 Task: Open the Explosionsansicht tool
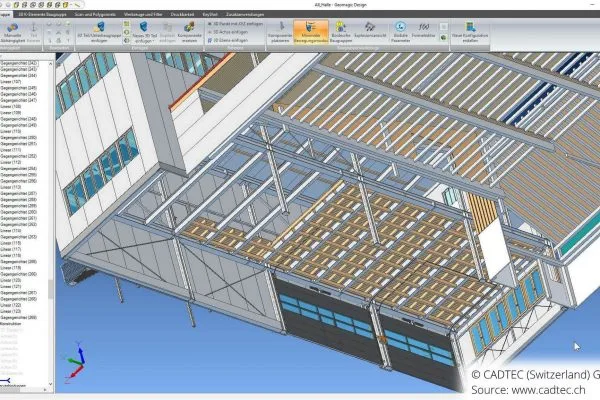point(370,30)
